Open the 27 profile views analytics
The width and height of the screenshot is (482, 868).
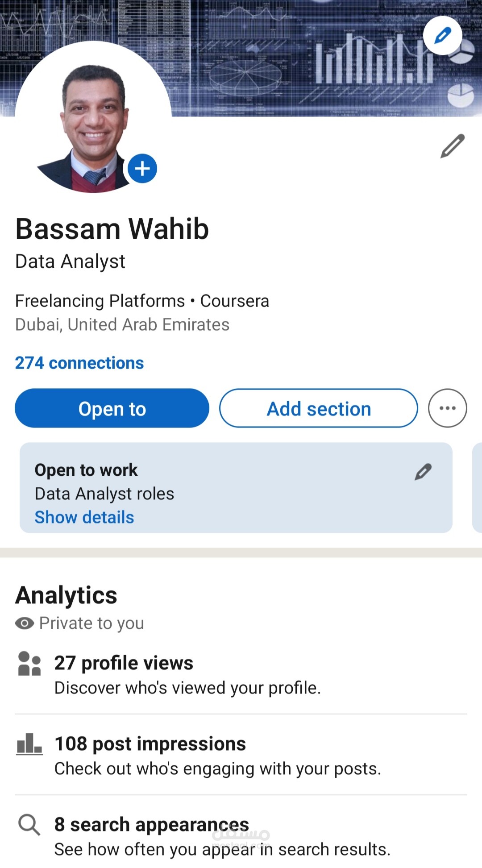[x=124, y=663]
